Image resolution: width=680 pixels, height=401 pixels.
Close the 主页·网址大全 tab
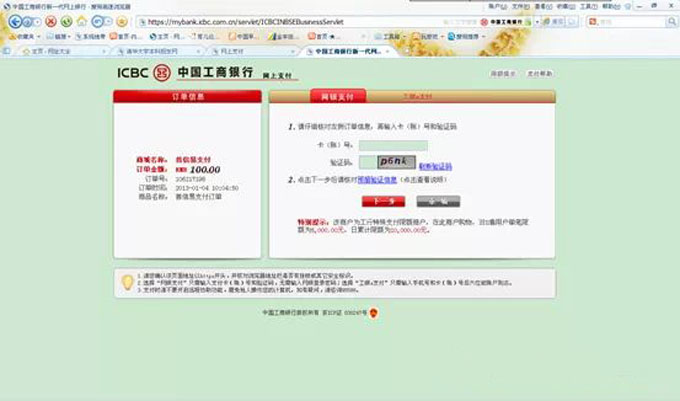point(104,51)
